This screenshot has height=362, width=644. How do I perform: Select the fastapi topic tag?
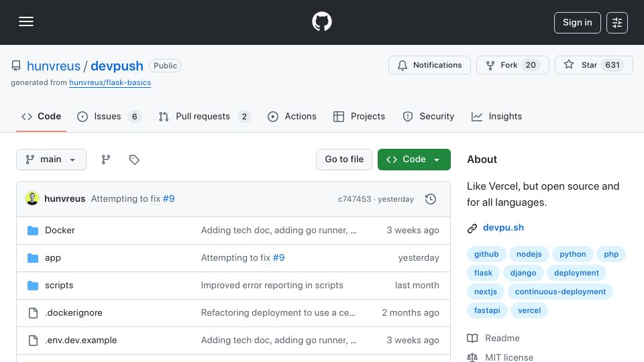pyautogui.click(x=487, y=310)
